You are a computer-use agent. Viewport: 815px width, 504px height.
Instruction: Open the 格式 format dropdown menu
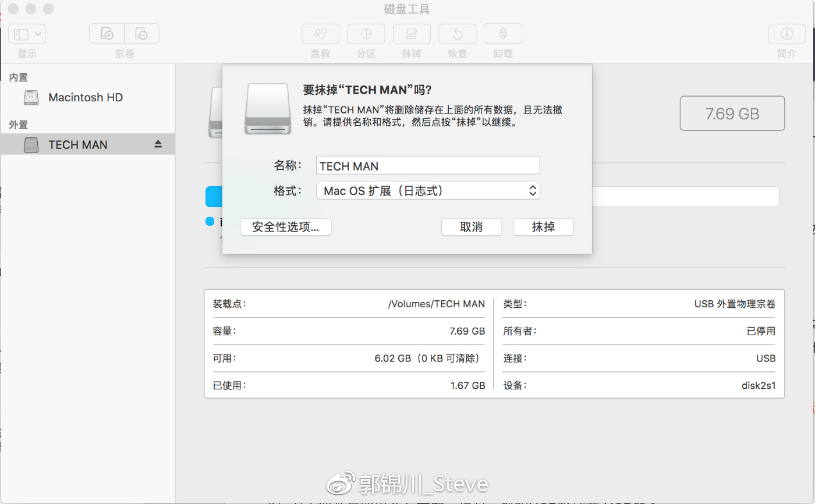tap(428, 190)
